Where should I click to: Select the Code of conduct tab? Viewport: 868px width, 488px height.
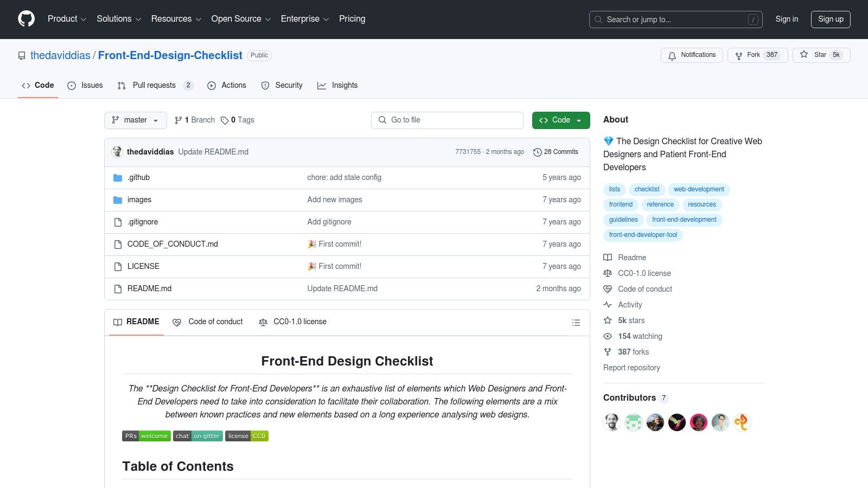pos(208,322)
